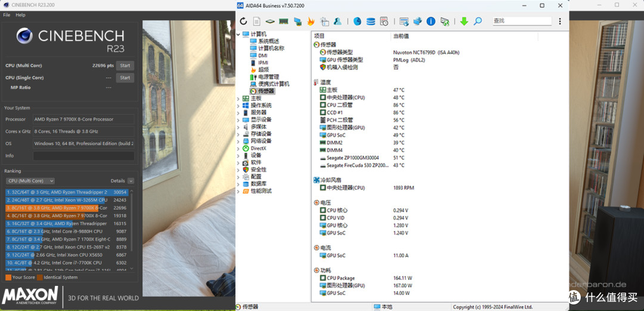Click the 本地 status bar entry
Viewport: 644px width, 311px height.
click(383, 307)
